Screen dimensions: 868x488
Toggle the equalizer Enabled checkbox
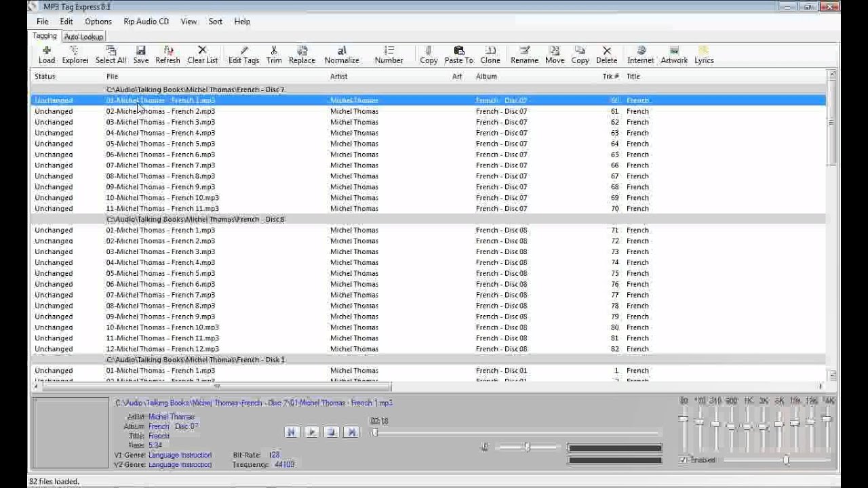pos(683,460)
